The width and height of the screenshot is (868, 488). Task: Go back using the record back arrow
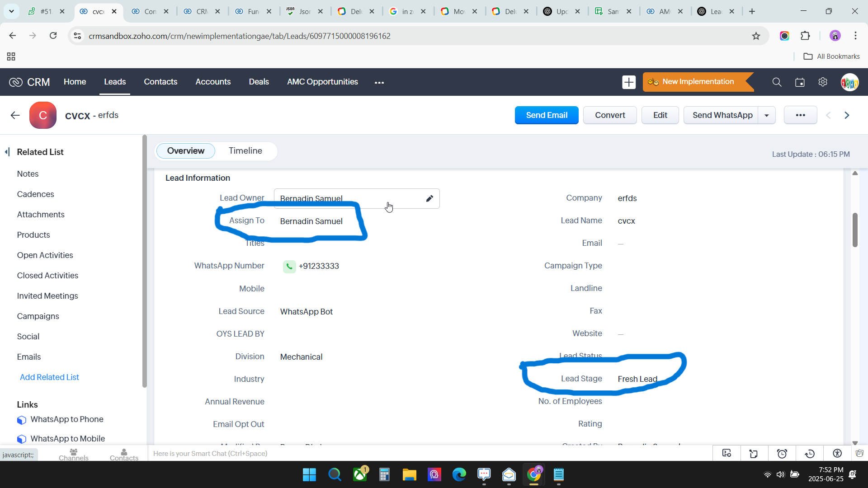15,115
